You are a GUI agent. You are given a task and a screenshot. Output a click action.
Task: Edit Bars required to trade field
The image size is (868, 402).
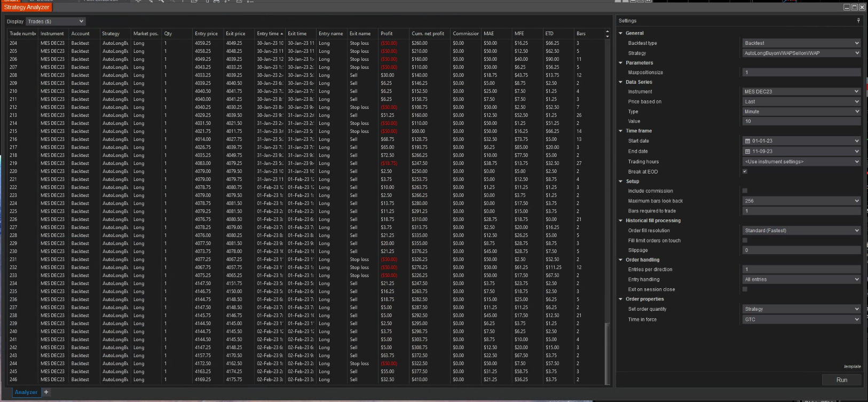pyautogui.click(x=801, y=211)
